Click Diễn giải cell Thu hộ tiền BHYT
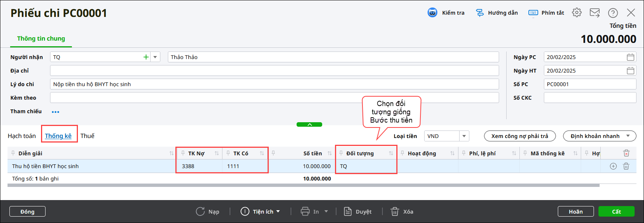The image size is (644, 223). pyautogui.click(x=92, y=166)
